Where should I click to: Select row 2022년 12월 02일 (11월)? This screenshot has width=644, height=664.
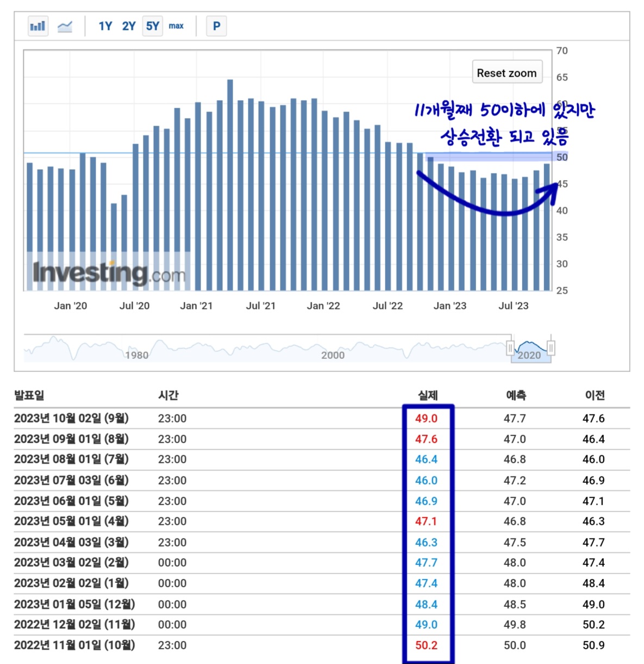tap(322, 625)
